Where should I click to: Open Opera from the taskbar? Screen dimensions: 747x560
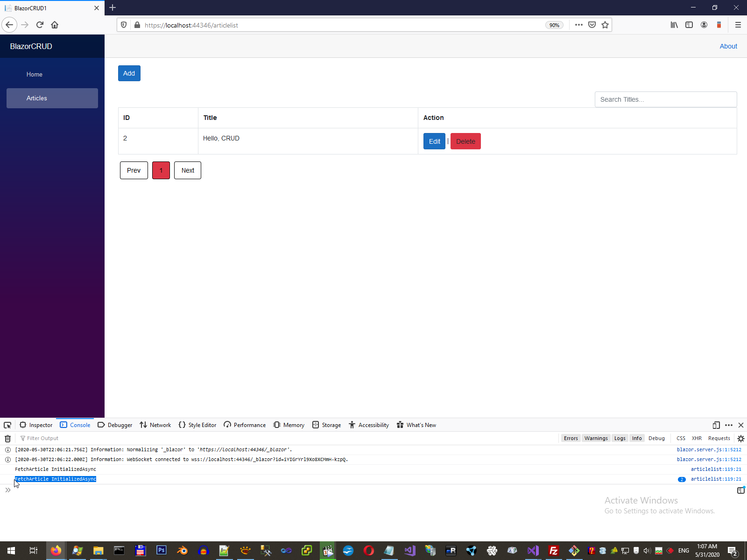(369, 551)
